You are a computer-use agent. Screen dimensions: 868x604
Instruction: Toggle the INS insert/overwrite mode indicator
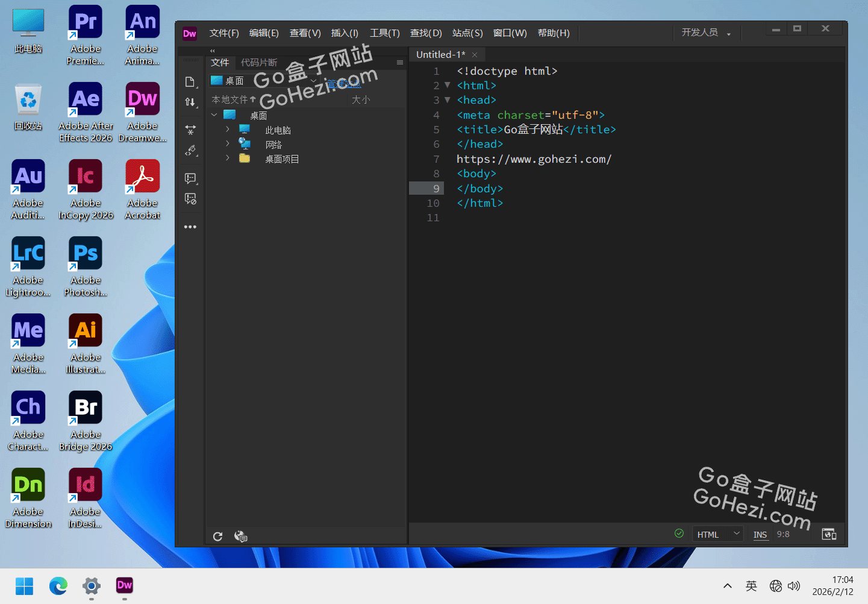point(760,535)
